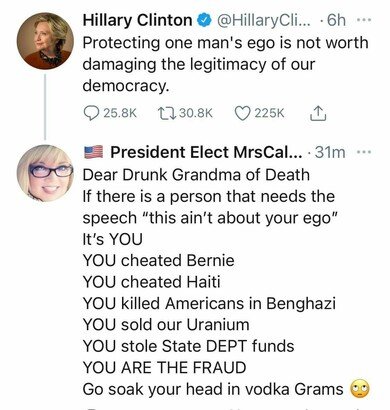
Task: Open more options on Hillary Clinton's tweet
Action: (x=364, y=20)
